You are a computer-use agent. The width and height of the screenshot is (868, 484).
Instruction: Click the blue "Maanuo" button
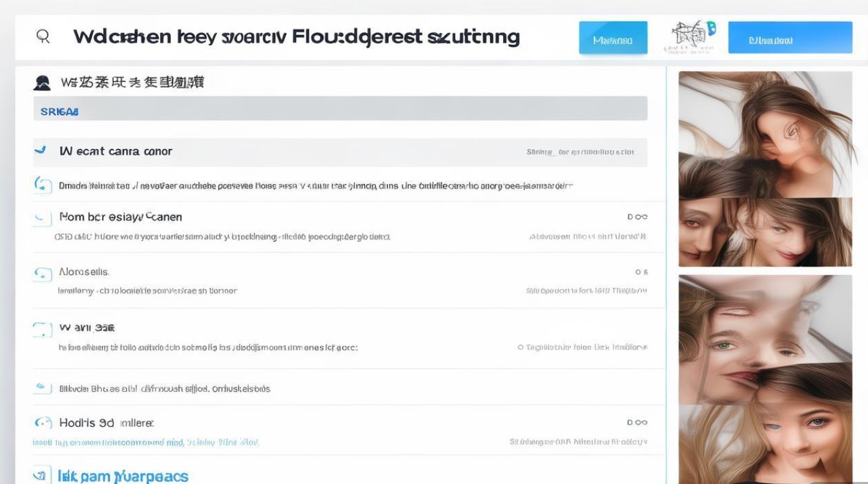pyautogui.click(x=613, y=37)
